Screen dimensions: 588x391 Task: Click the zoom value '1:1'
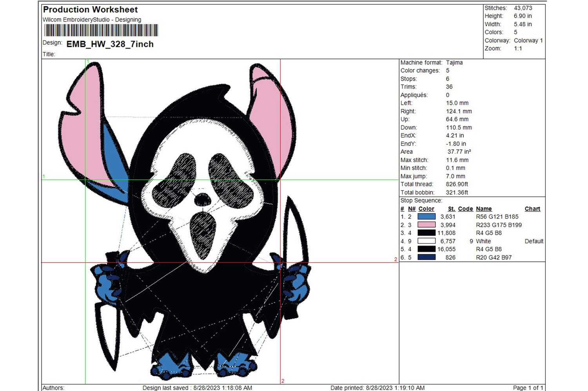518,49
